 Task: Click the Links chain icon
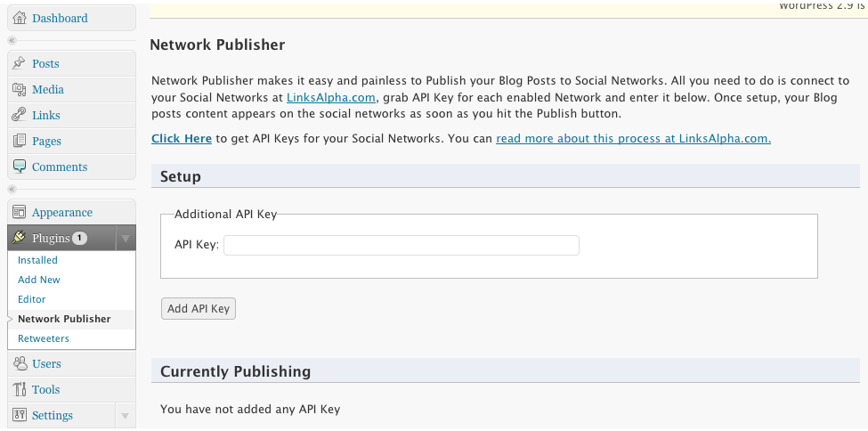coord(20,115)
